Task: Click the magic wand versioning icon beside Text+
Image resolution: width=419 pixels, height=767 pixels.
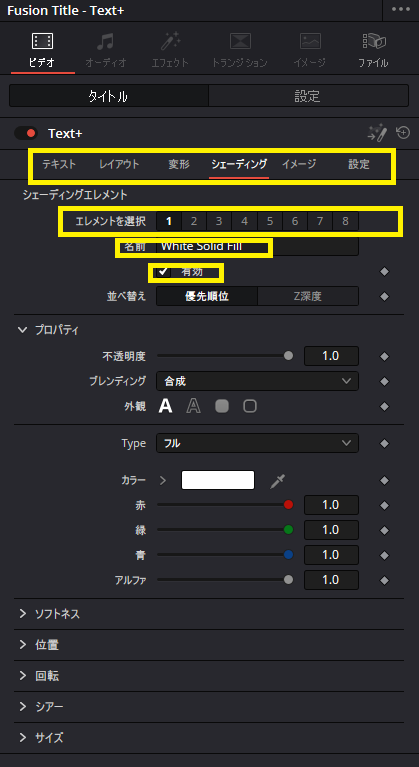Action: pos(377,133)
